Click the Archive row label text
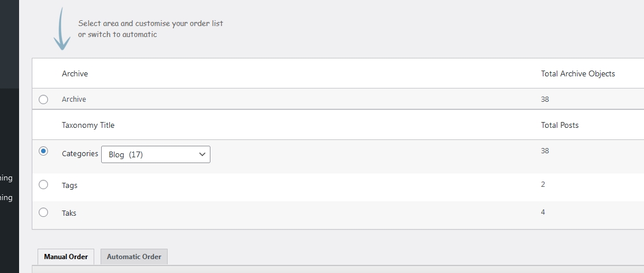 tap(74, 99)
